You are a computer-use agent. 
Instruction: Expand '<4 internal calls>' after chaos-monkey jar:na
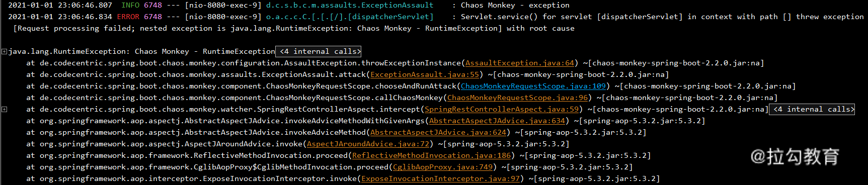812,109
